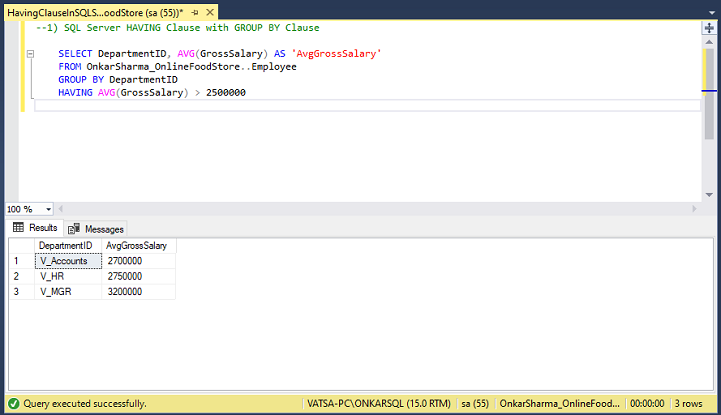Image resolution: width=721 pixels, height=415 pixels.
Task: Click the 2500000 value in HAVING clause
Action: [226, 92]
